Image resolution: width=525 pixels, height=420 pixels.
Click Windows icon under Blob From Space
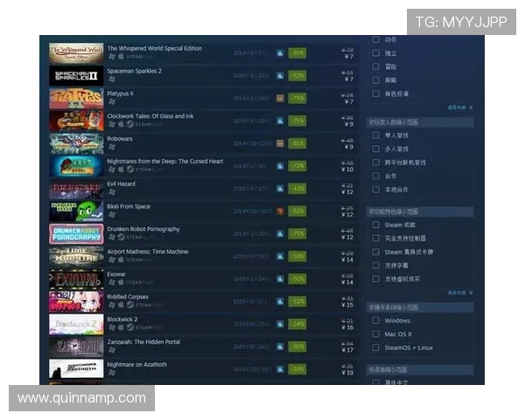[112, 214]
